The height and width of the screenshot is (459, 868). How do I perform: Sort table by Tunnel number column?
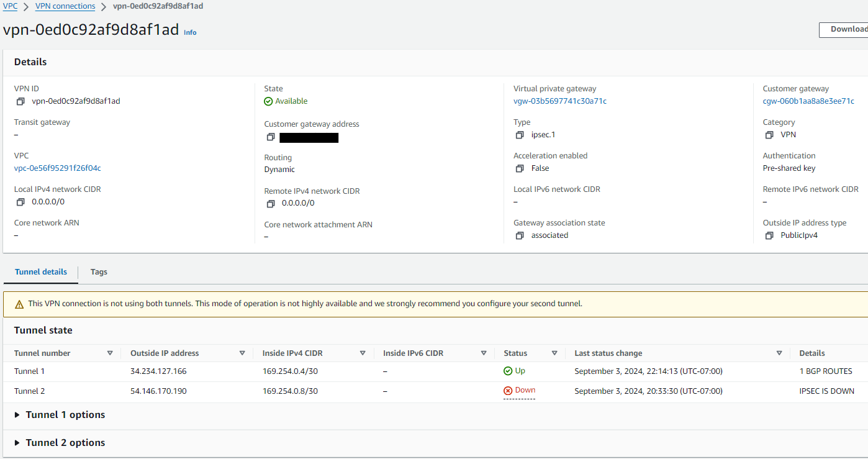coord(110,353)
